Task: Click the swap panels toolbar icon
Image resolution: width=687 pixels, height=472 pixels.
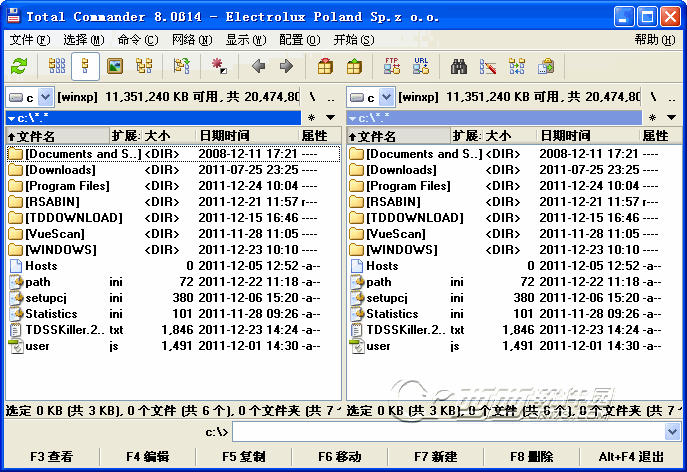Action: [181, 66]
